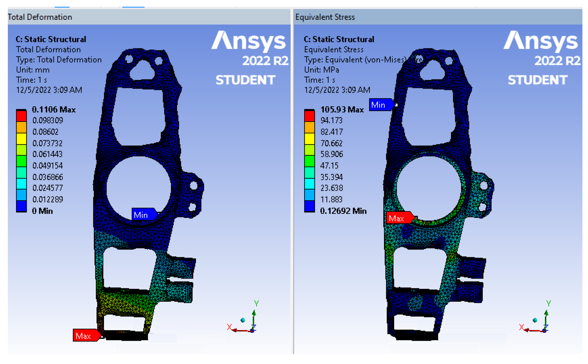
Task: Click the blue Z axis of the left triad
Action: pos(253,330)
